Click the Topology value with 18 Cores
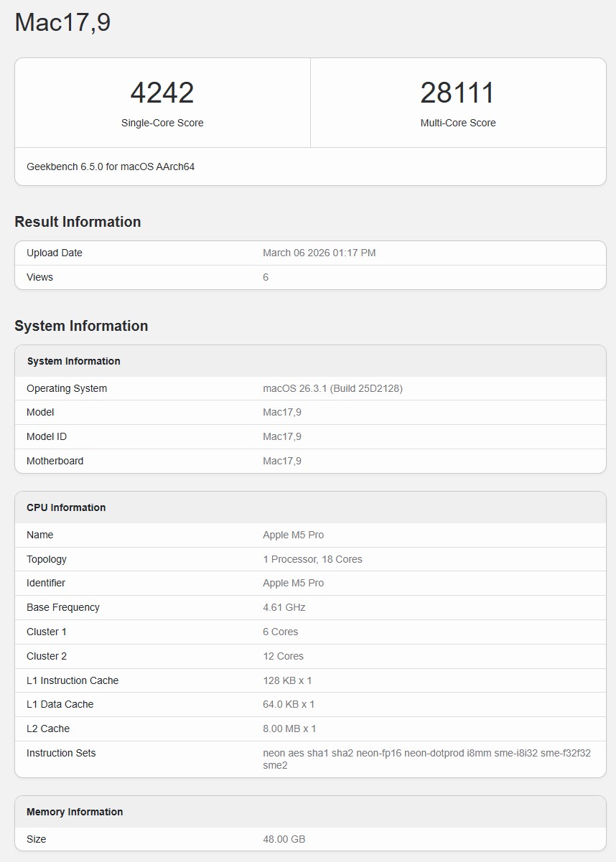 [x=312, y=559]
